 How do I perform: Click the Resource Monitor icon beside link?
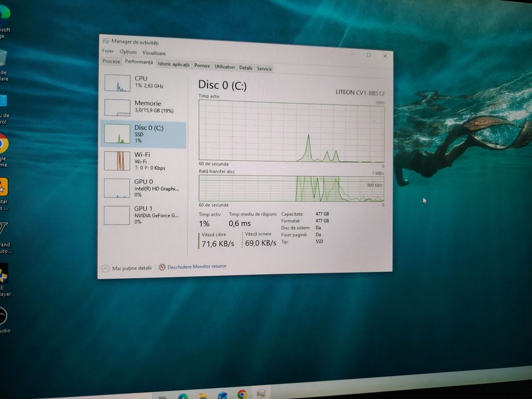(x=162, y=267)
